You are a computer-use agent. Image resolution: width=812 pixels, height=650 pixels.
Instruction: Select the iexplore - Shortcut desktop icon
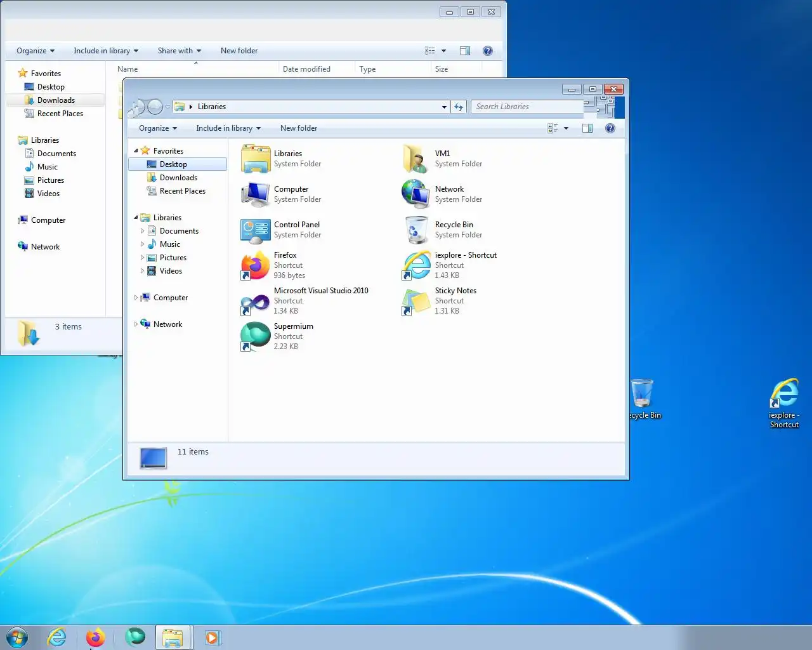coord(784,403)
